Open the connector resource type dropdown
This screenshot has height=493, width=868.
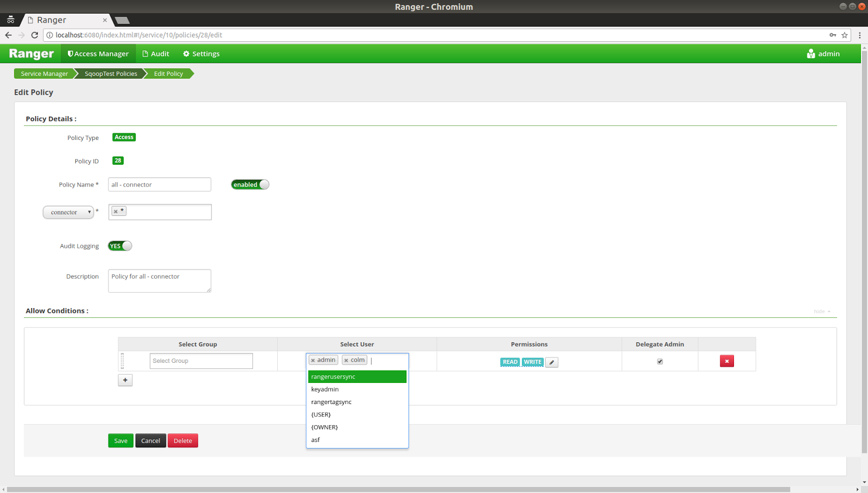[x=68, y=212]
